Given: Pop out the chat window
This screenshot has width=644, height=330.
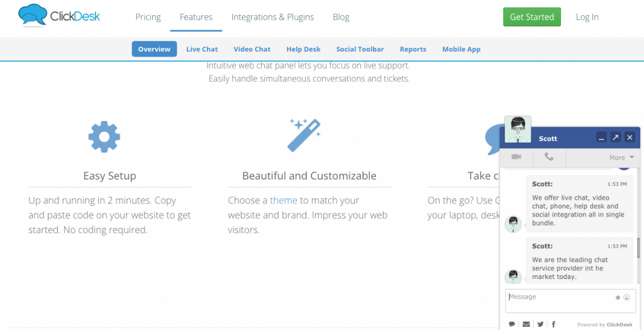Looking at the screenshot, I should (x=616, y=137).
